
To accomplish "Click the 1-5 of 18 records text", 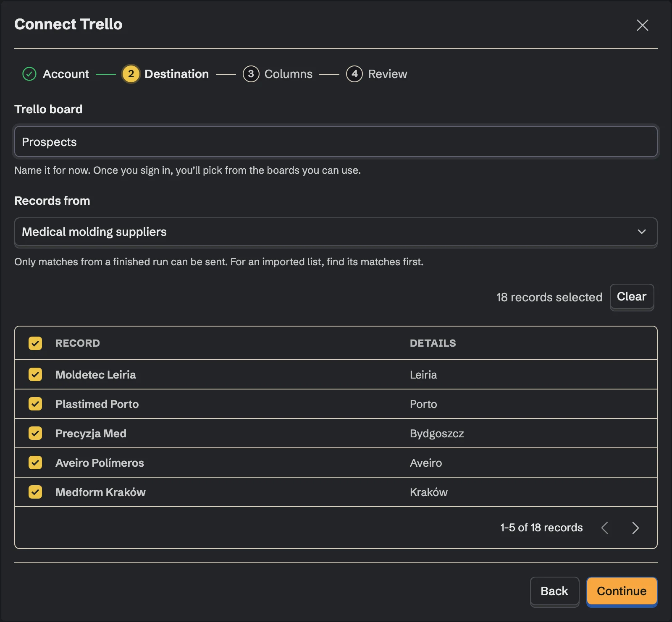I will [541, 528].
